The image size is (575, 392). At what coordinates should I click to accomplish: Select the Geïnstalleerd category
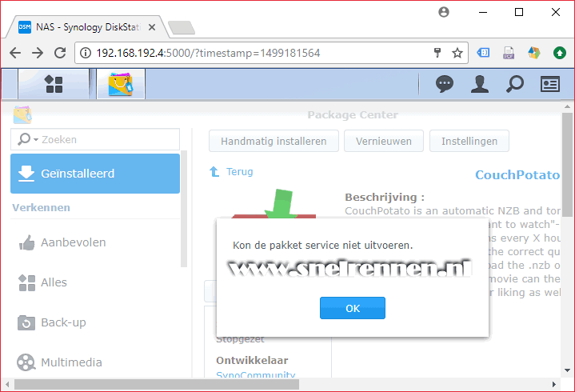[x=95, y=174]
